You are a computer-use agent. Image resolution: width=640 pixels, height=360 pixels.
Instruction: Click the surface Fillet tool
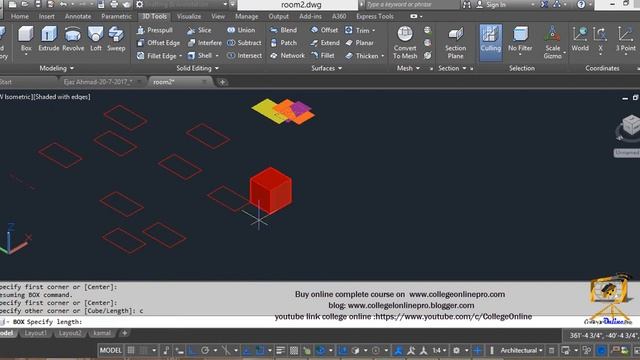pyautogui.click(x=322, y=56)
